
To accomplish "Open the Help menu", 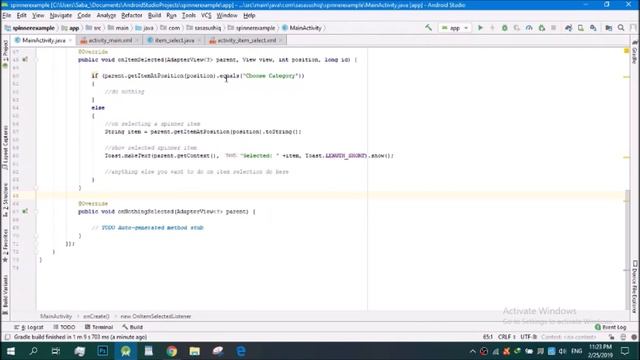I will pos(249,16).
